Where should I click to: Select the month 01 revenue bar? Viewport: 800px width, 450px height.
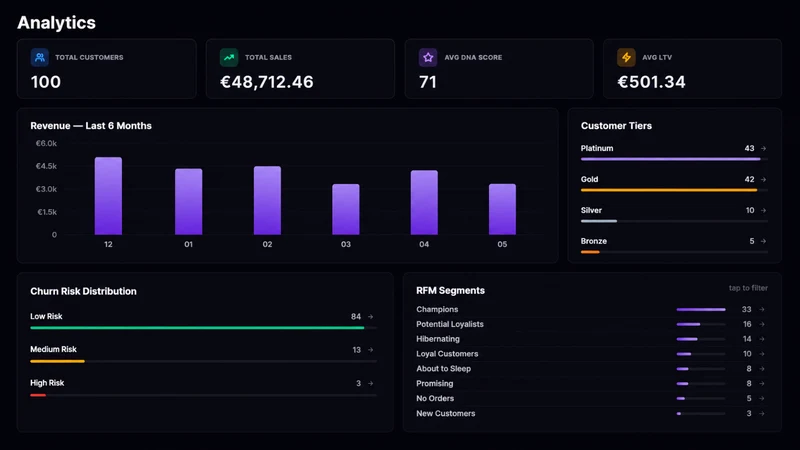[188, 202]
